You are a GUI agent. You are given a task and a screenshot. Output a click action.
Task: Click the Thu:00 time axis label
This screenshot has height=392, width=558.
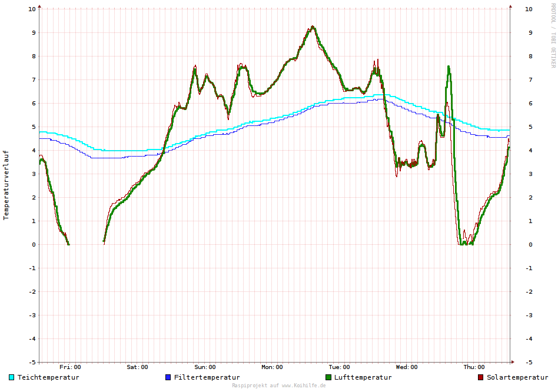[x=474, y=367]
